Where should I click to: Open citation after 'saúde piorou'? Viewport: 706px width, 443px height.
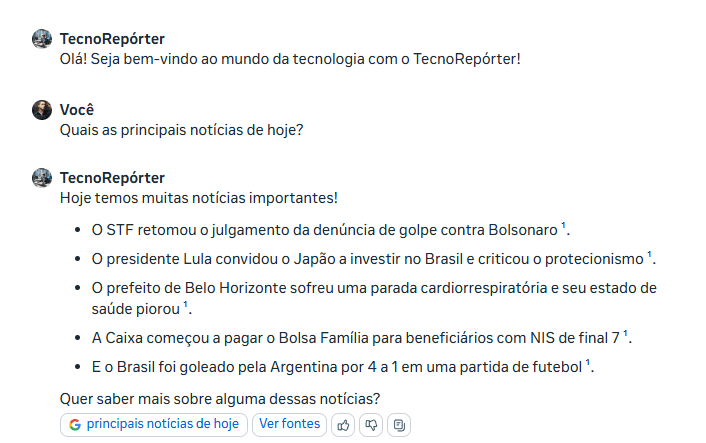point(185,304)
